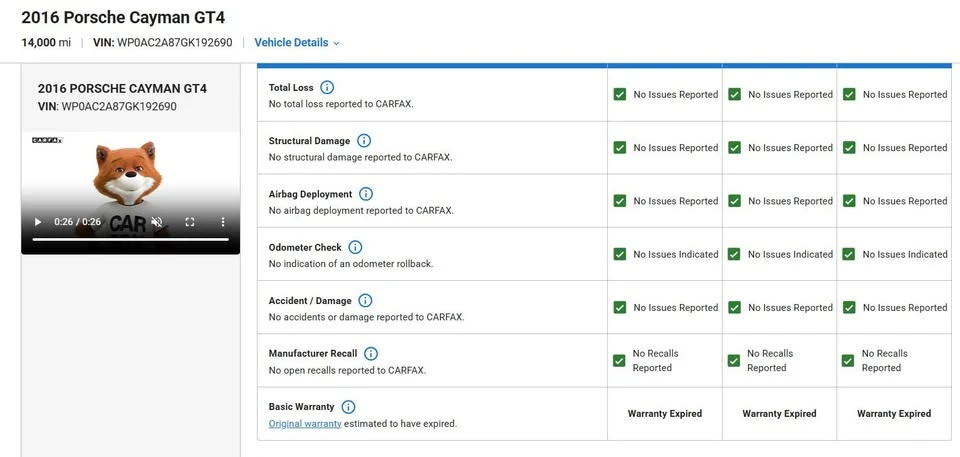Image resolution: width=960 pixels, height=457 pixels.
Task: Play the CARFAX fox video
Action: [x=38, y=222]
